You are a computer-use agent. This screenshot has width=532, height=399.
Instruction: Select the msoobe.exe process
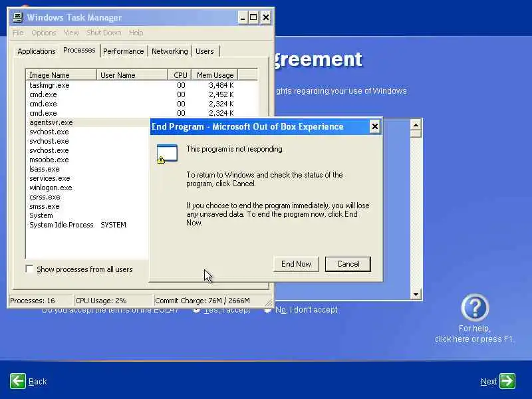tap(88, 160)
